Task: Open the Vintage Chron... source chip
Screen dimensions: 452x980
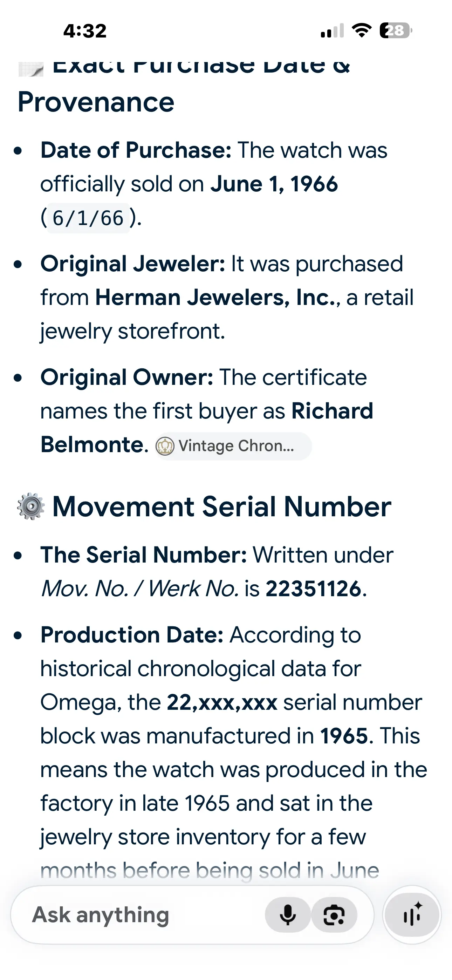Action: point(234,446)
